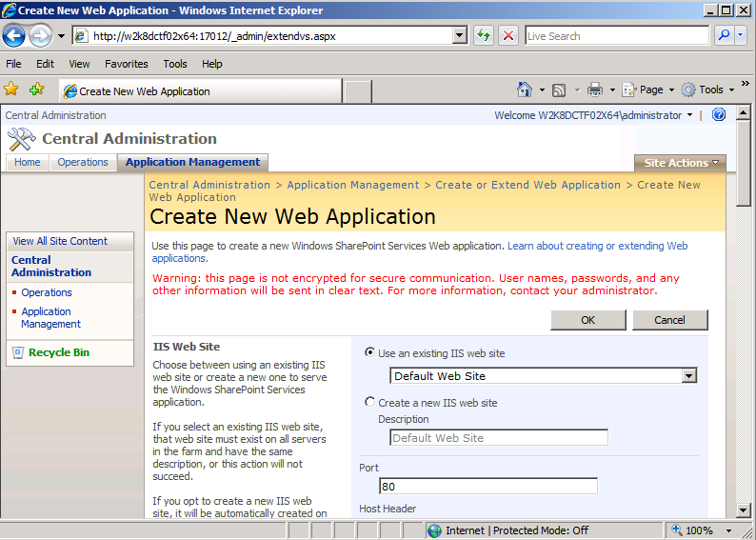Screen dimensions: 756x540
Task: Click Central Administration sidebar heading link
Action: [x=51, y=266]
